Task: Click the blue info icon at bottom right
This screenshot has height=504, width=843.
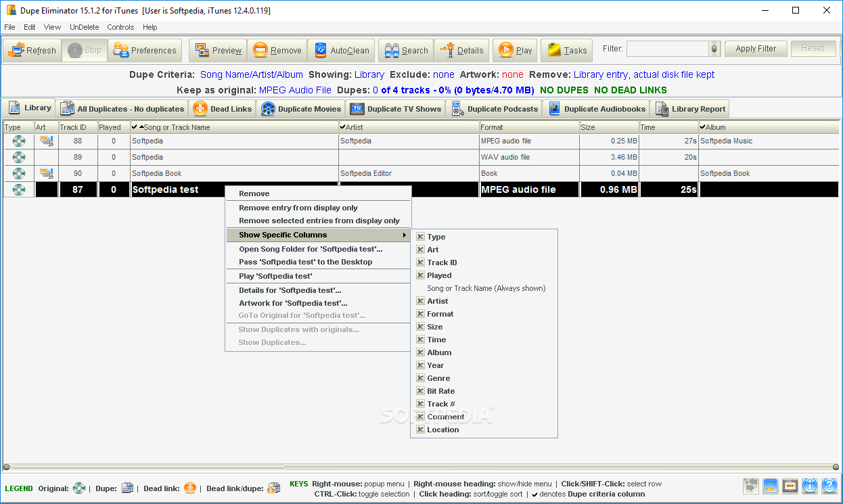Action: coord(810,486)
